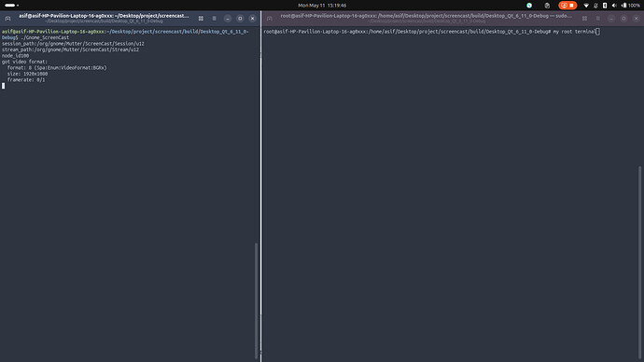Open a new tab in the root terminal
The height and width of the screenshot is (362, 644).
270,19
